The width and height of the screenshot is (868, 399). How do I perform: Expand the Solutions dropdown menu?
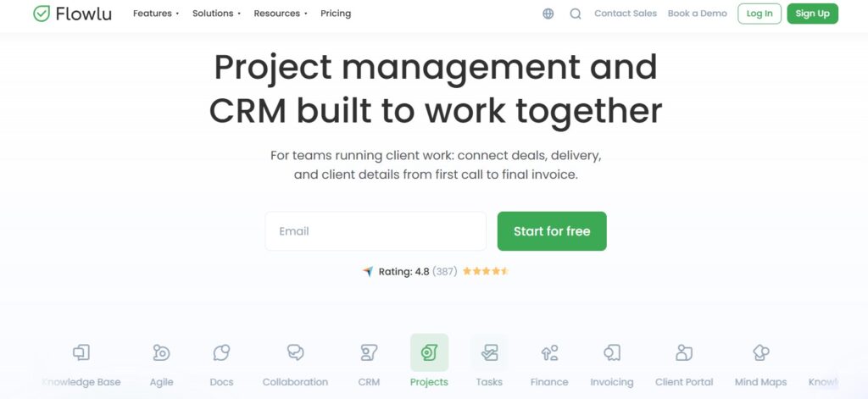click(x=216, y=14)
